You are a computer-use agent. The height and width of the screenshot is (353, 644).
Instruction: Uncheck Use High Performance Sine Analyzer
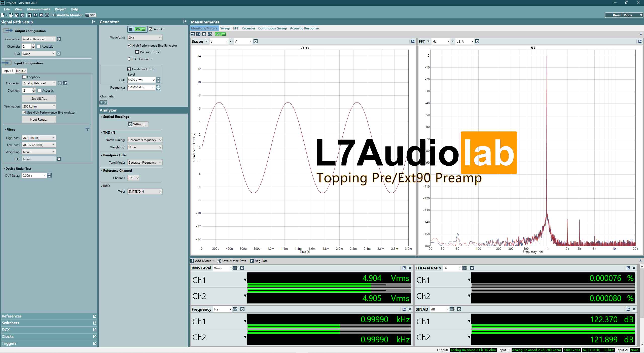click(x=24, y=113)
